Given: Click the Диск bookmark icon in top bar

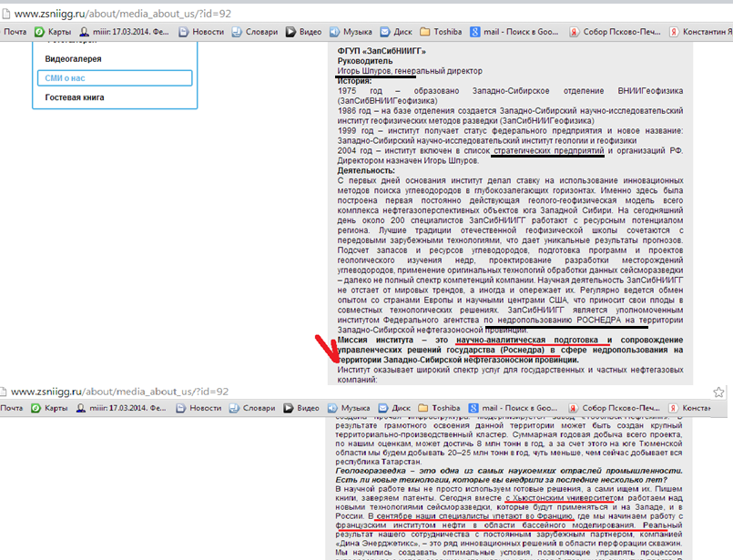Looking at the screenshot, I should tap(385, 32).
